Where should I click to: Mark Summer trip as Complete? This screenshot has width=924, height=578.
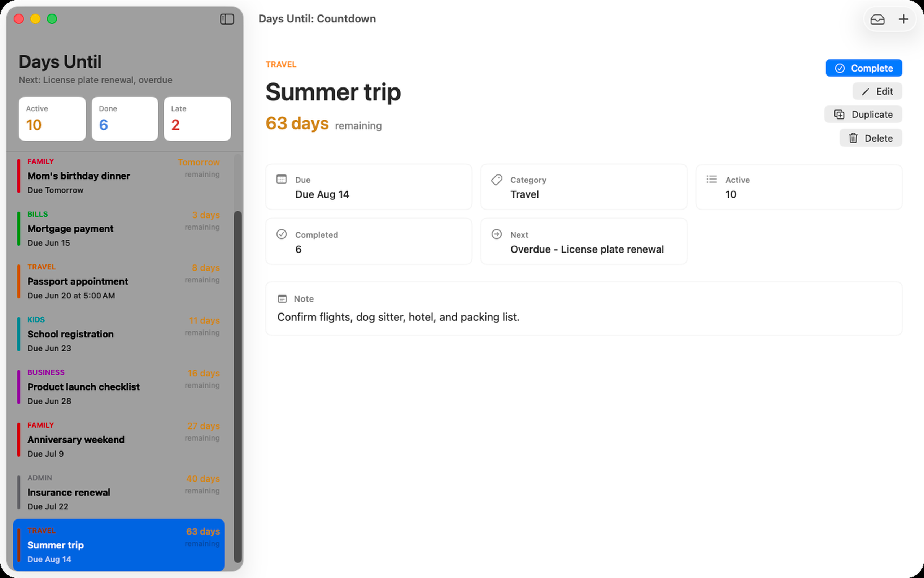point(864,68)
